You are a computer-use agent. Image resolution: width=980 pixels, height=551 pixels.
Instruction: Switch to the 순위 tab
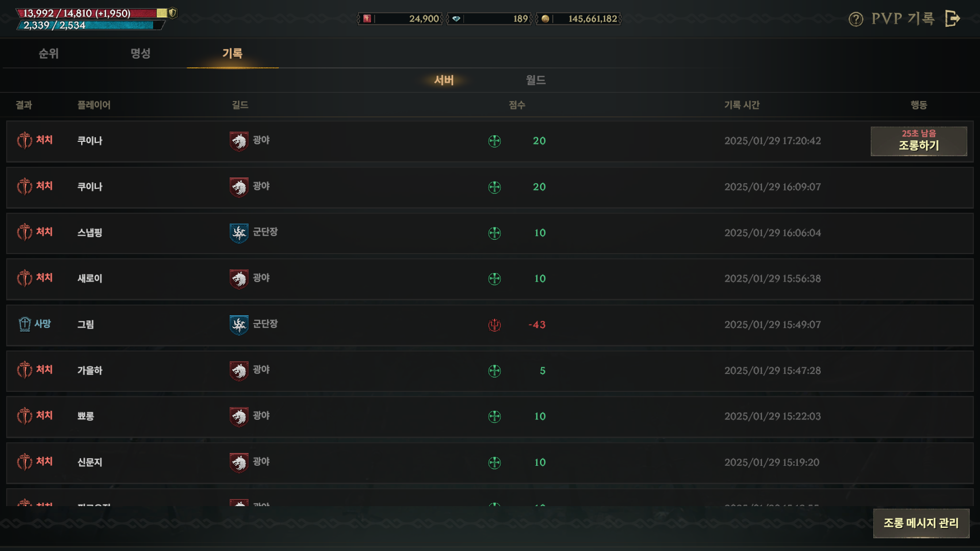click(49, 54)
